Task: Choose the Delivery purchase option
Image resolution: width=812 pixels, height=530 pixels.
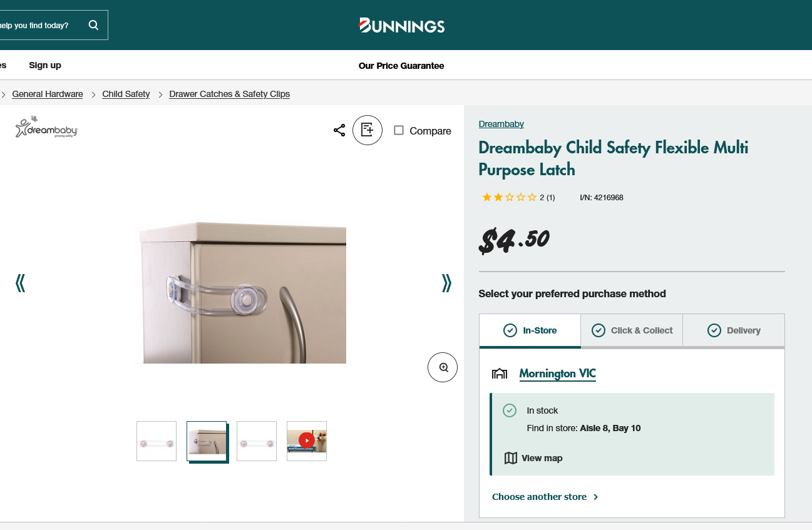Action: [x=733, y=330]
